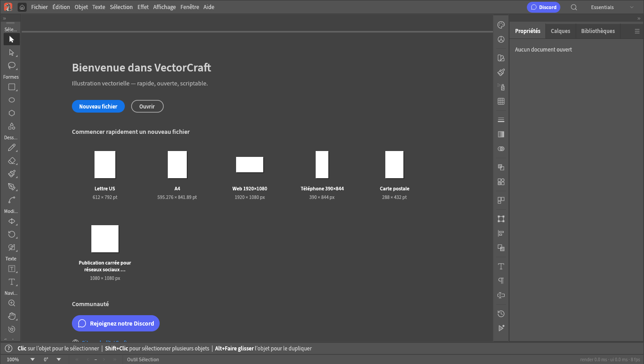Choose the Lettre US preset thumbnail
This screenshot has width=644, height=364.
(105, 165)
